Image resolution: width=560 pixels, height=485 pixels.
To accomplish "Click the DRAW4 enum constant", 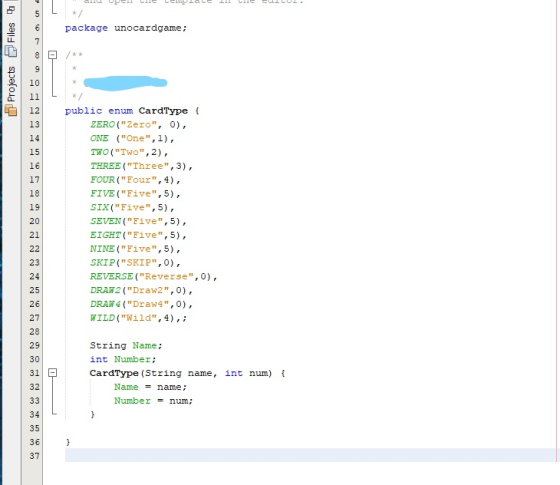I will tap(106, 304).
